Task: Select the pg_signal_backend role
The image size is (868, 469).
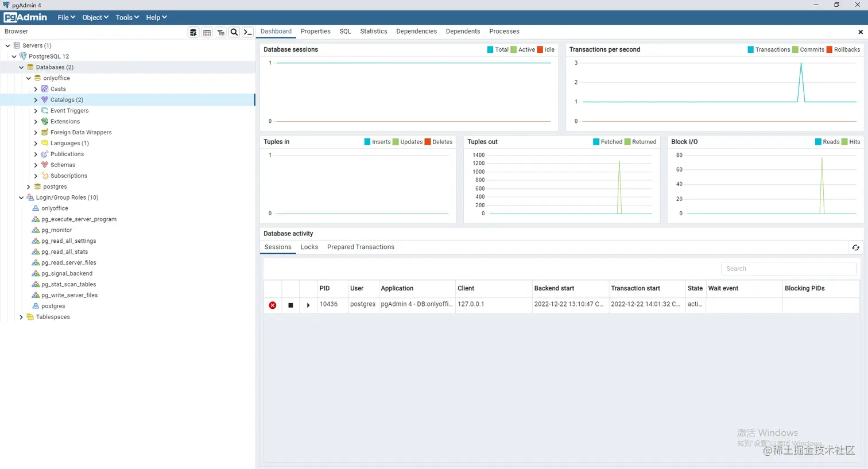Action: click(x=67, y=274)
